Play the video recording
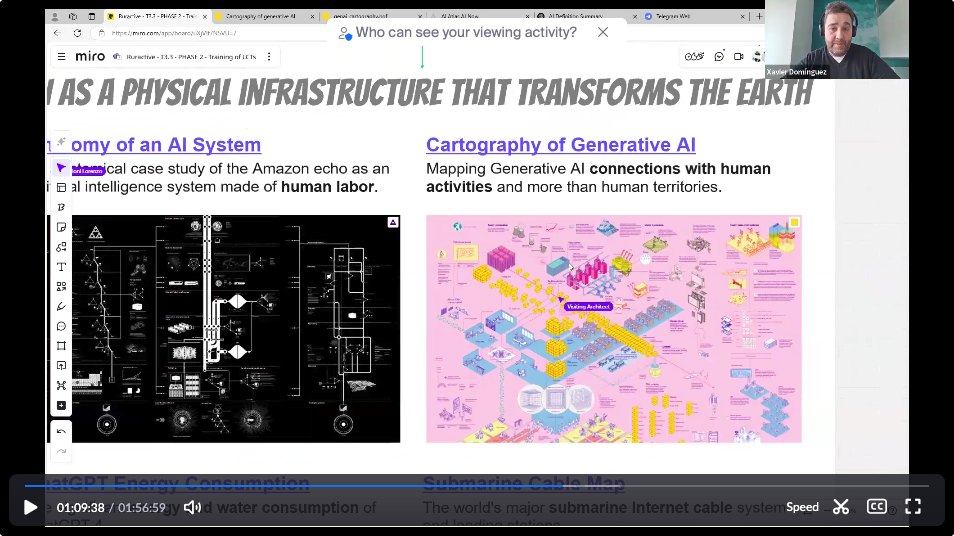This screenshot has height=536, width=954. [x=30, y=507]
